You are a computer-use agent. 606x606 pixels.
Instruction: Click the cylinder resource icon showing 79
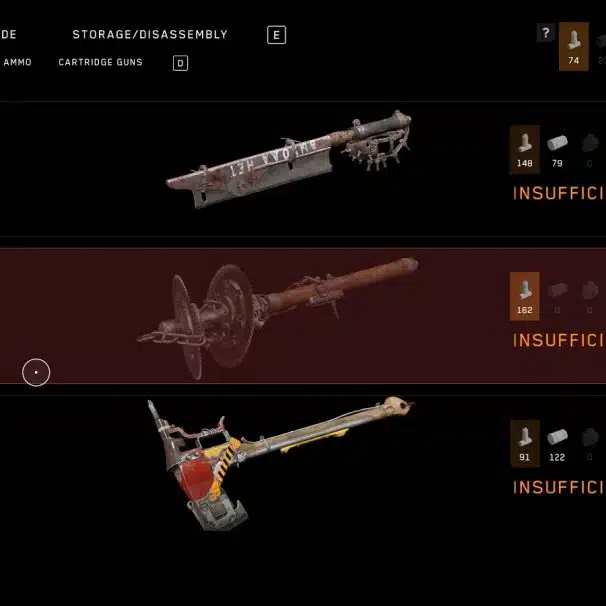557,150
